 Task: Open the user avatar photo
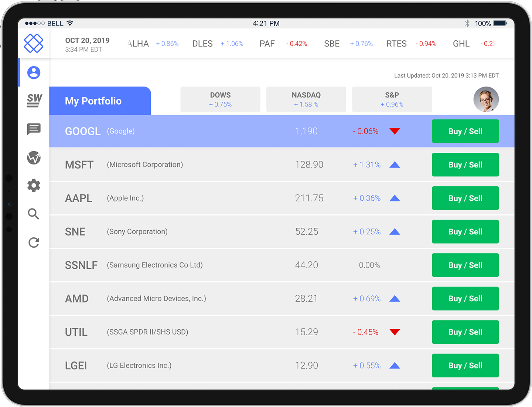pos(486,99)
